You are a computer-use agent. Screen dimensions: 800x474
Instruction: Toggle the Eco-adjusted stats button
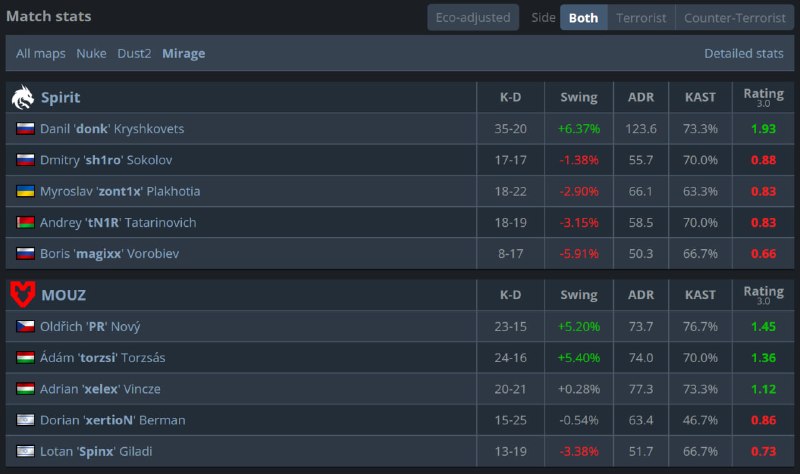(x=473, y=17)
